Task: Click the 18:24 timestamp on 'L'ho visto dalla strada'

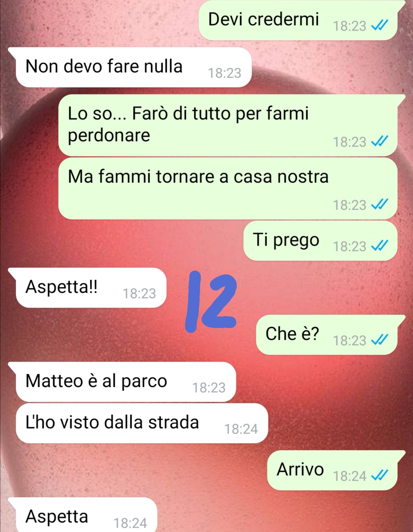Action: tap(241, 429)
